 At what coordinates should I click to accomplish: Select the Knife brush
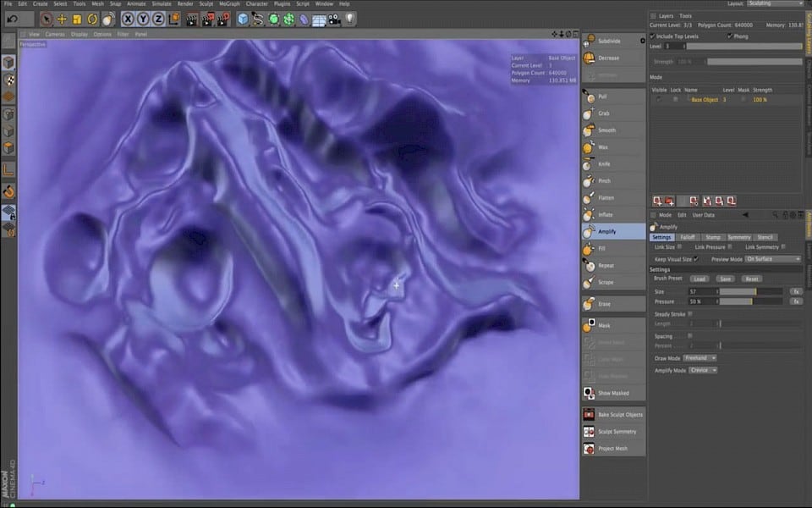614,163
